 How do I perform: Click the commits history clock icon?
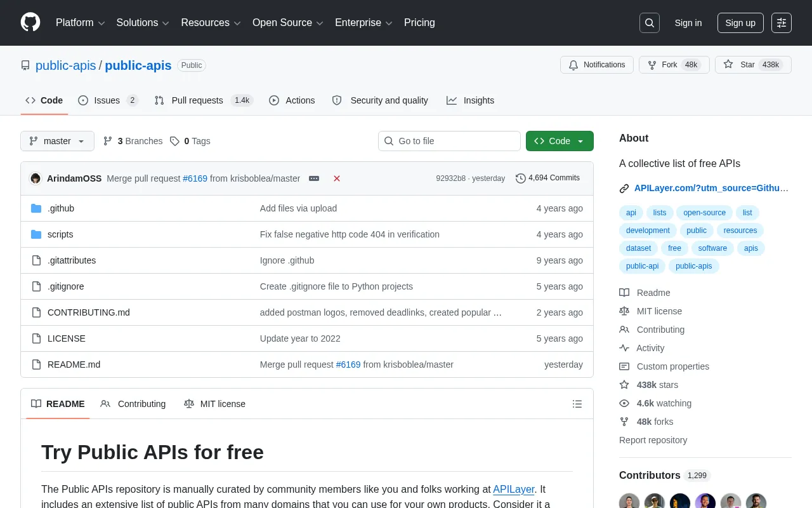coord(521,178)
